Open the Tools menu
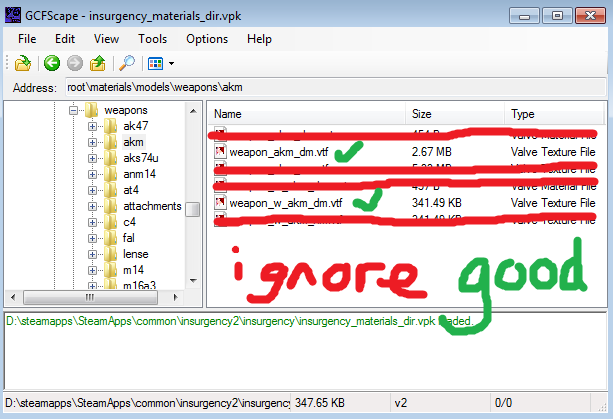The image size is (613, 419). (x=152, y=39)
